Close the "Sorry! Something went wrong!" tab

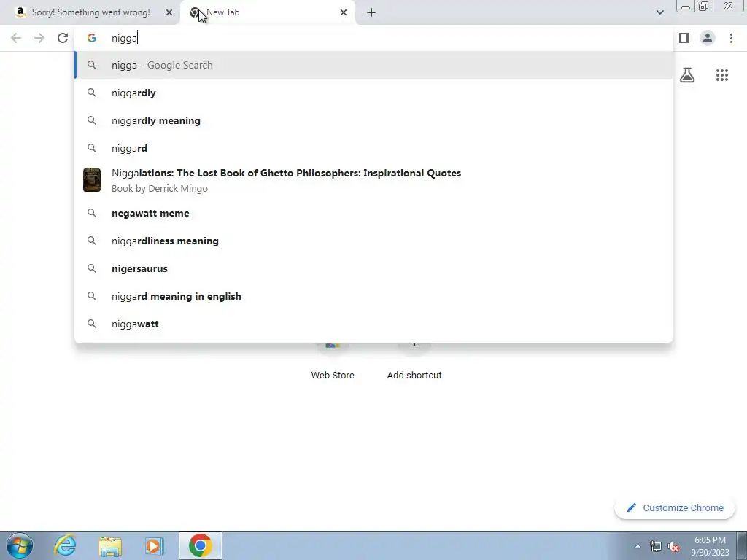tap(169, 12)
